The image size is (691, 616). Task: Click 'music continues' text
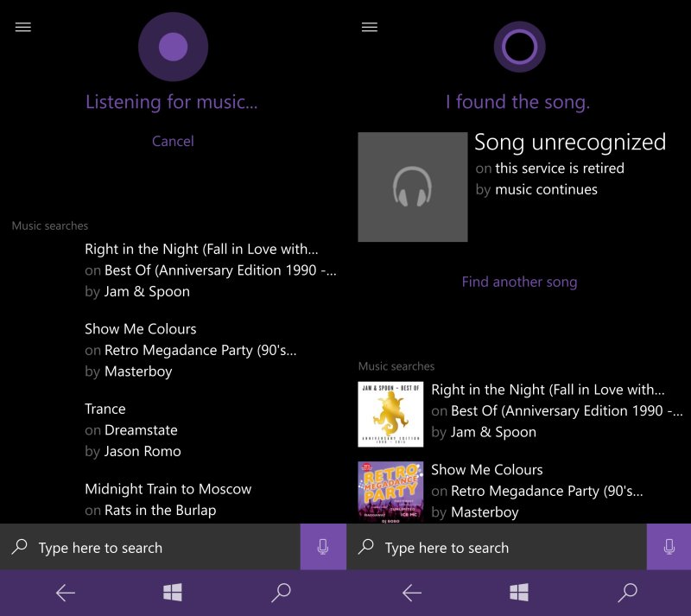click(x=547, y=189)
